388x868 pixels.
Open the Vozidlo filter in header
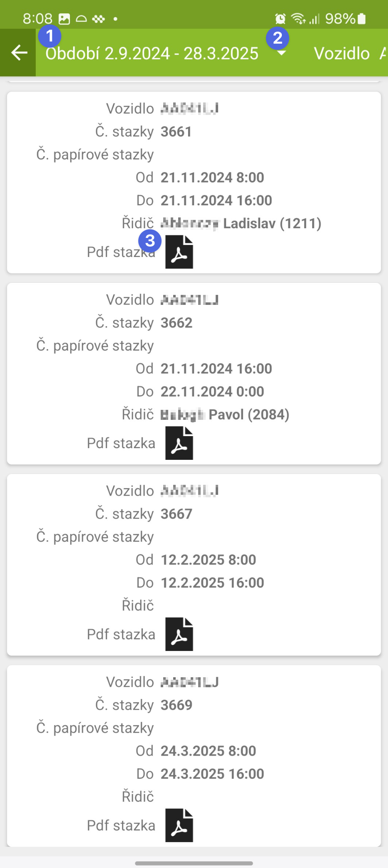[x=342, y=54]
